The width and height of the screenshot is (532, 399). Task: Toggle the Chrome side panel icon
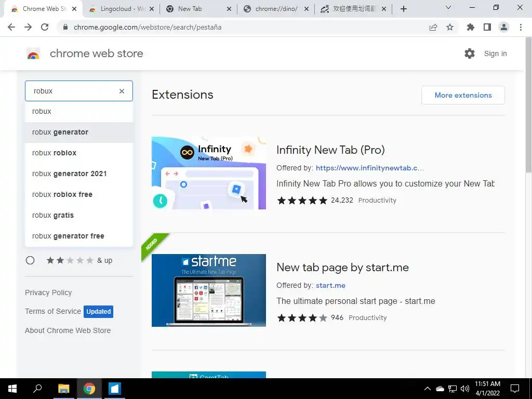pyautogui.click(x=487, y=27)
